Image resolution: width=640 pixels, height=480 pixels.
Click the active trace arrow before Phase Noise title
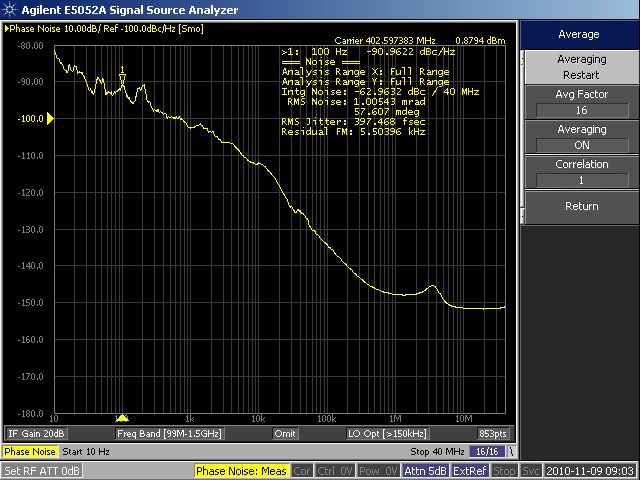tap(7, 29)
